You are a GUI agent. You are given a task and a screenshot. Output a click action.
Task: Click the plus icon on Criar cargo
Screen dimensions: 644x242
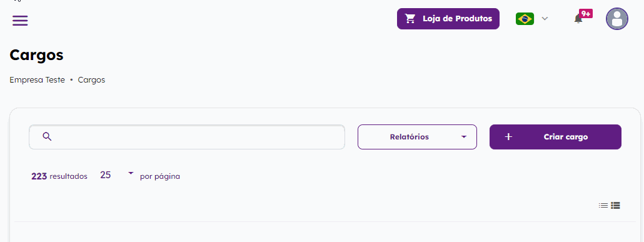pos(508,137)
